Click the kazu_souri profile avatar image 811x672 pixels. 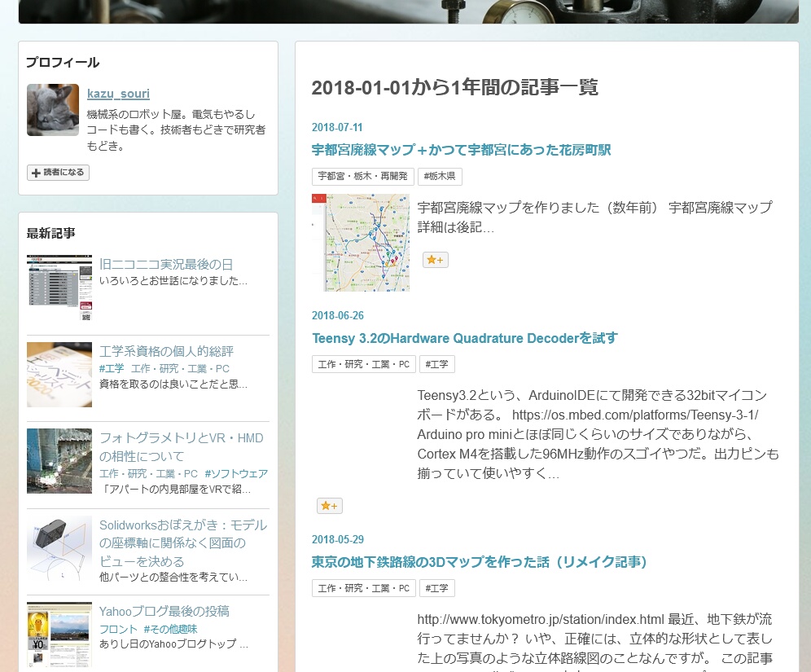click(x=52, y=109)
